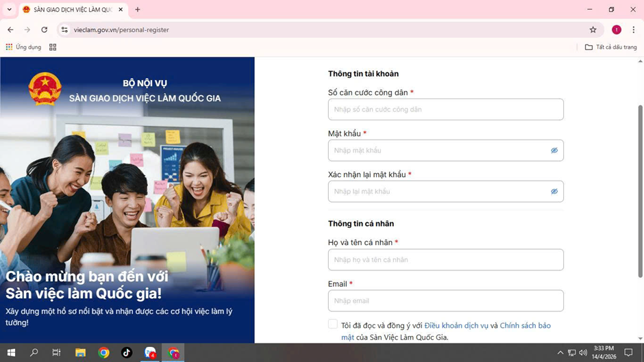Open Tất cả dấu trang bookmarks folder
This screenshot has height=362, width=644.
(x=610, y=47)
